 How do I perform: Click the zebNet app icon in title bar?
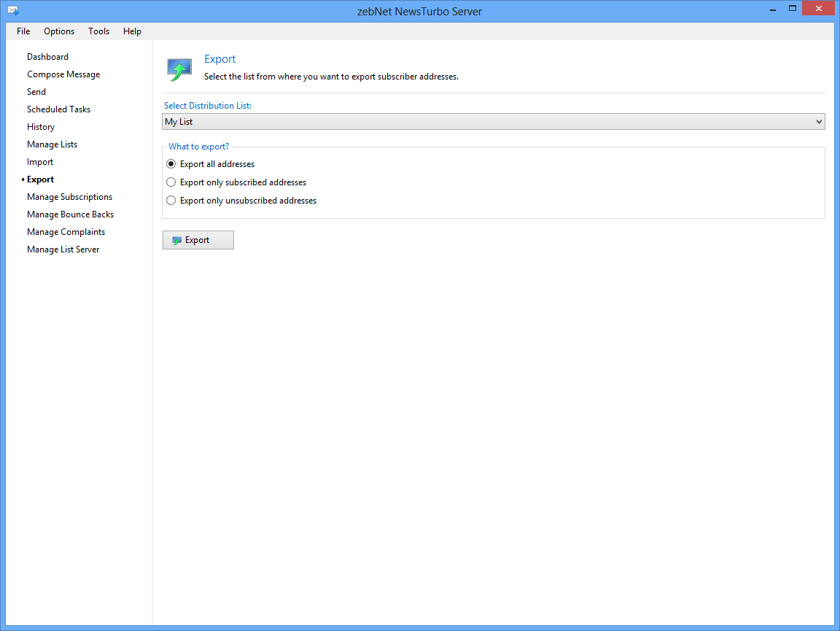12,11
